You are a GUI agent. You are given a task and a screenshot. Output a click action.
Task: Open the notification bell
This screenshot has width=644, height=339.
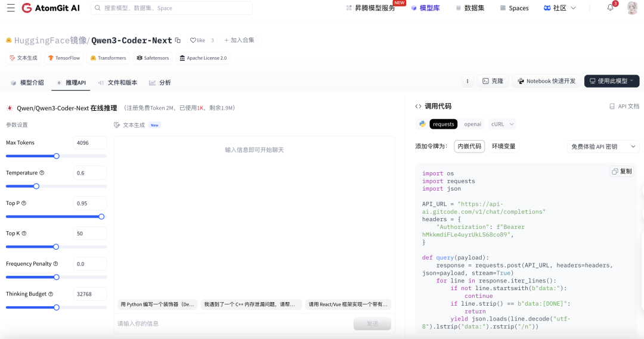pos(611,8)
